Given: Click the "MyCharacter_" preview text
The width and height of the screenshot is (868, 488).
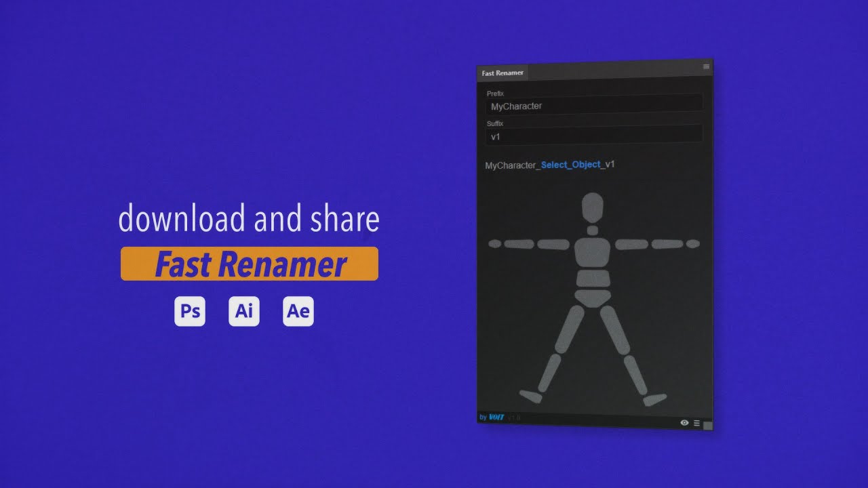Looking at the screenshot, I should pyautogui.click(x=513, y=165).
